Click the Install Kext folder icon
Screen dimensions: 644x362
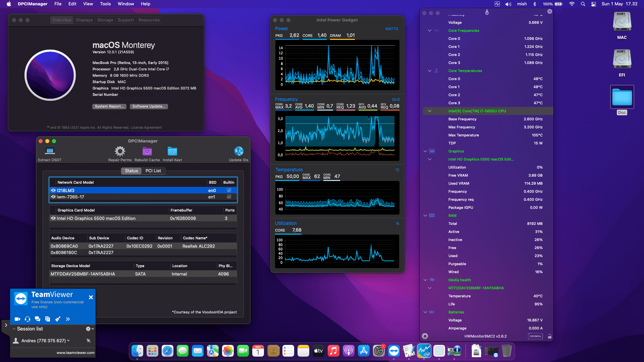pyautogui.click(x=172, y=151)
